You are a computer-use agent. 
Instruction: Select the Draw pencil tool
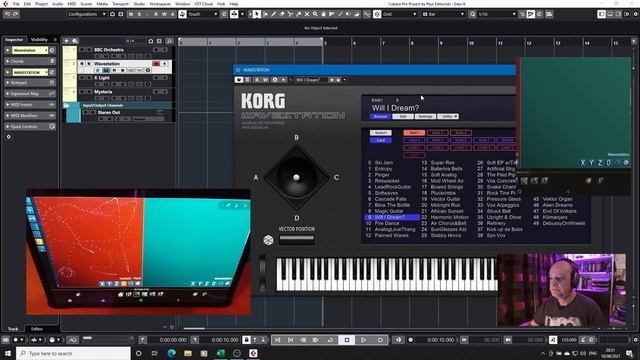(273, 14)
